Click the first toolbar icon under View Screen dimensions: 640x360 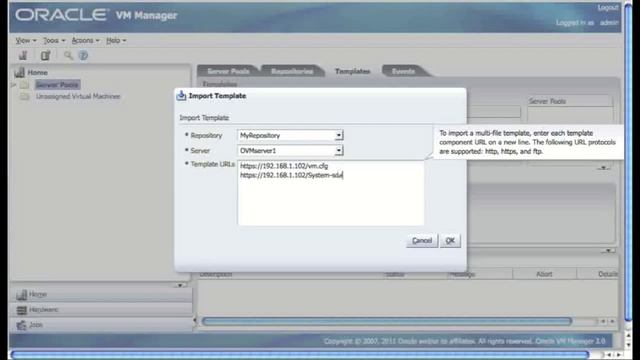pyautogui.click(x=23, y=56)
